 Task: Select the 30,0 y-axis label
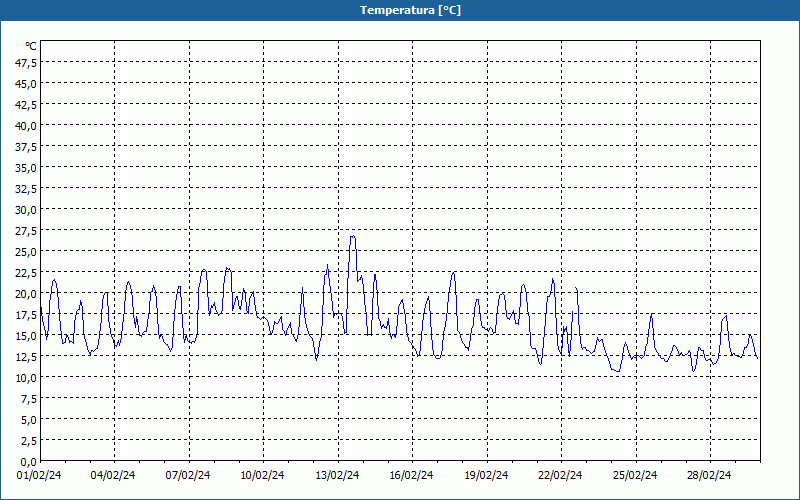pyautogui.click(x=27, y=210)
